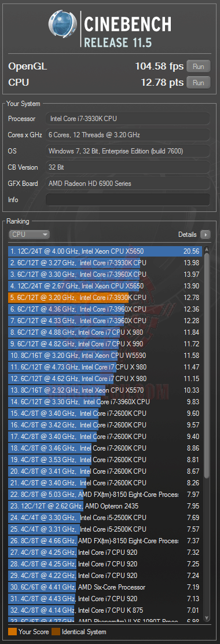Open the CPU ranking dropdown
The height and width of the screenshot is (644, 220).
29,235
